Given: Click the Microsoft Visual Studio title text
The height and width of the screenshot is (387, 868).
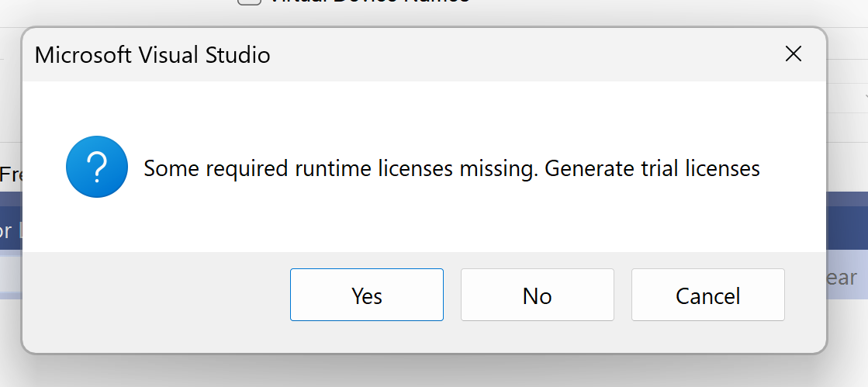Looking at the screenshot, I should 152,55.
